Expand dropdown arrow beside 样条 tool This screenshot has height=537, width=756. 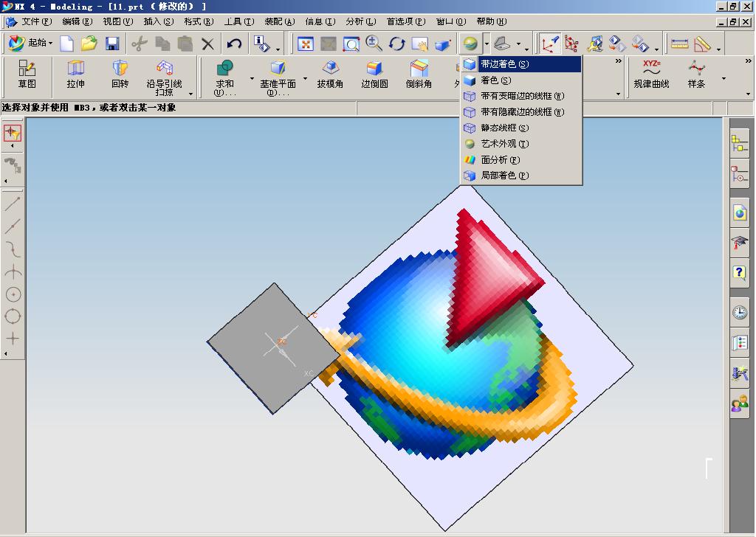[724, 78]
